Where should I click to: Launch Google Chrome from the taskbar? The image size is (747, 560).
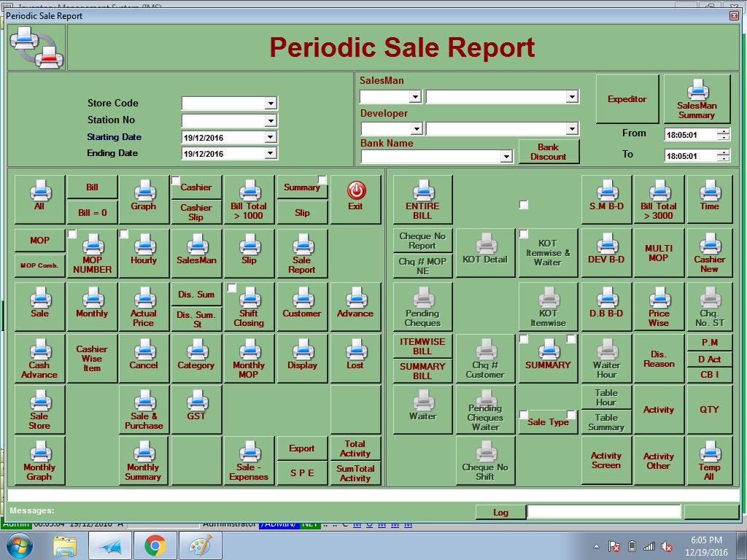[x=154, y=545]
